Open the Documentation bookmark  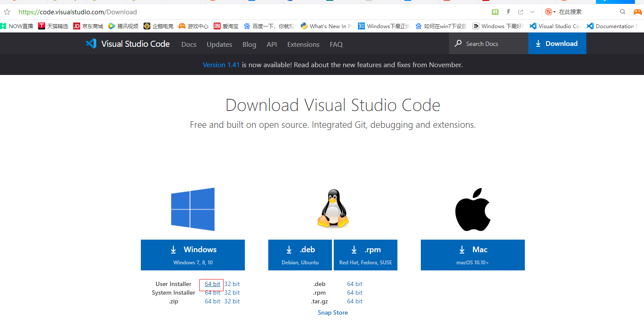coord(612,26)
